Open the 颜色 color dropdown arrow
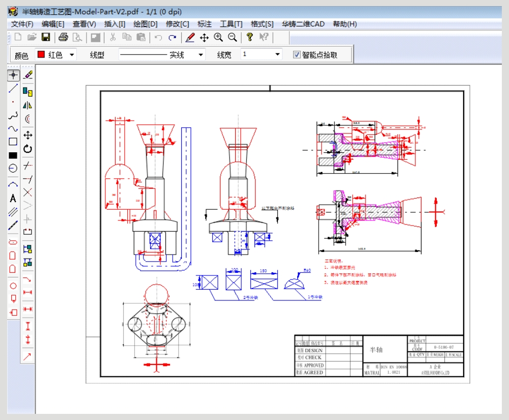Screen dimensions: 509x420 tap(72, 55)
